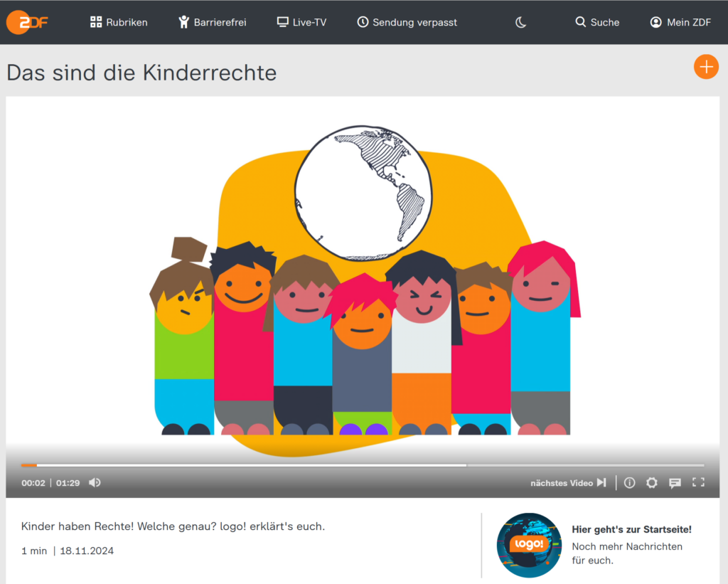Open the Suche search

(x=597, y=22)
